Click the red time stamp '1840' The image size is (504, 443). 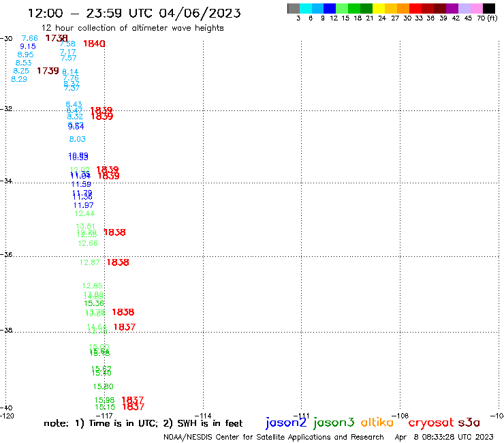click(94, 44)
